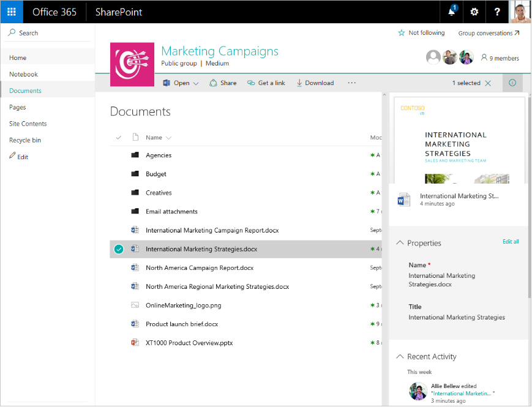Click Office 365 in the top bar
The image size is (532, 407).
[54, 12]
